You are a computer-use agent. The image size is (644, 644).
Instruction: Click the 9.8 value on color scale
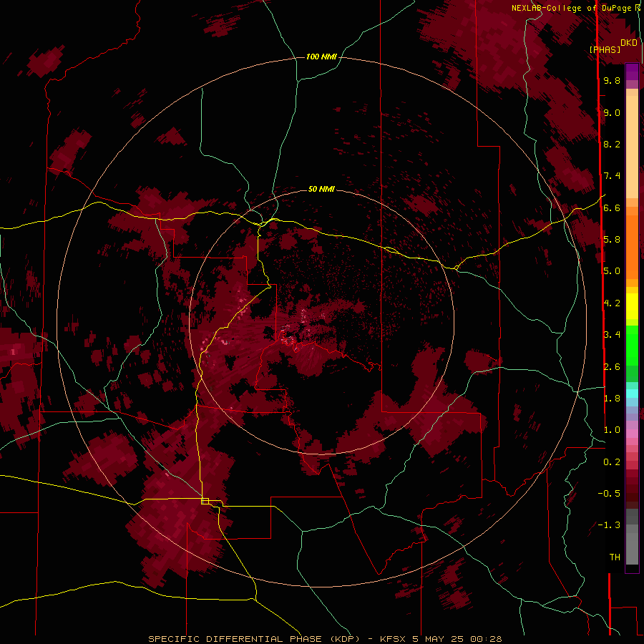(x=612, y=80)
